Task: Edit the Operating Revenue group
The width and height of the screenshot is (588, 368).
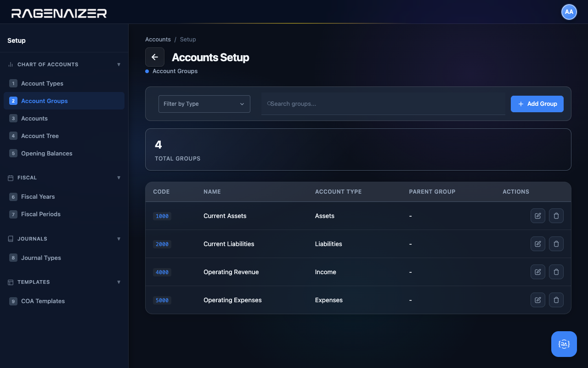Action: click(x=538, y=272)
